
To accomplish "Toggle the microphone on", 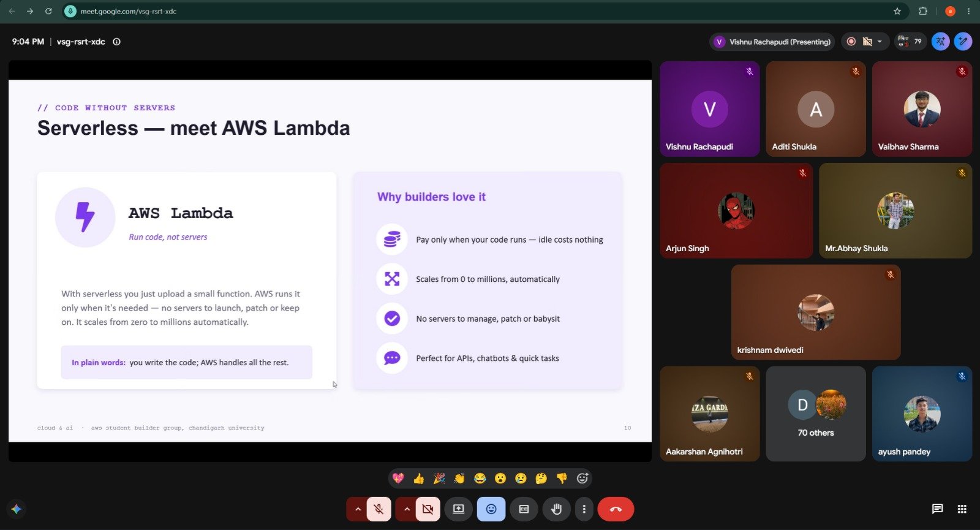I will click(379, 509).
